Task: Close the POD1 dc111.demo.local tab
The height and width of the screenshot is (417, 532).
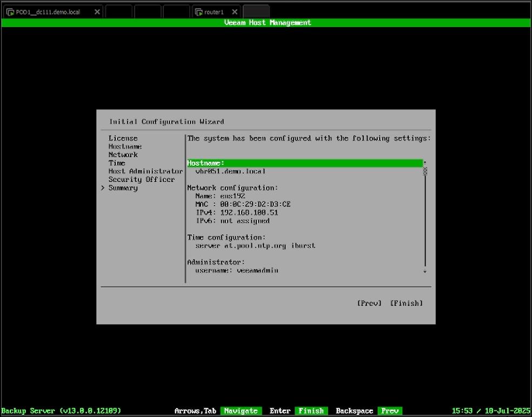Action: tap(97, 12)
